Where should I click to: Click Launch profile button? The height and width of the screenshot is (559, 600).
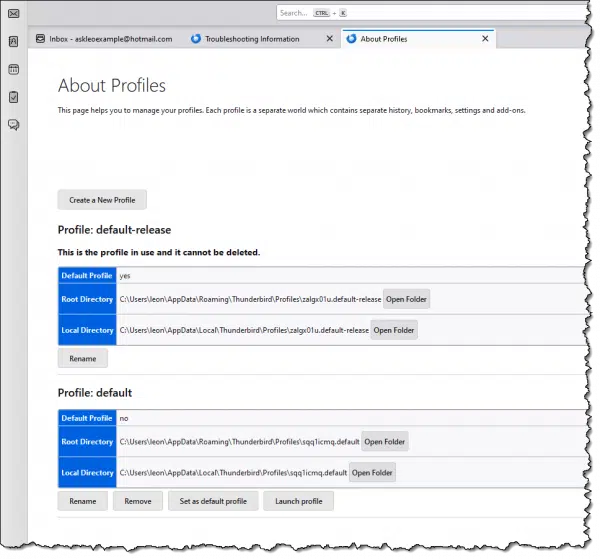click(x=298, y=501)
